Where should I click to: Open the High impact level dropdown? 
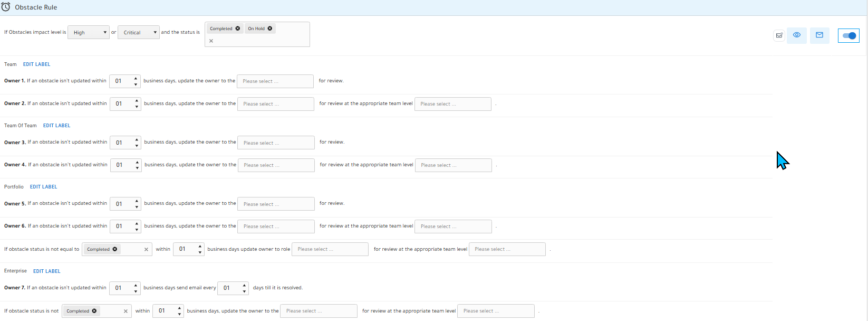[89, 33]
